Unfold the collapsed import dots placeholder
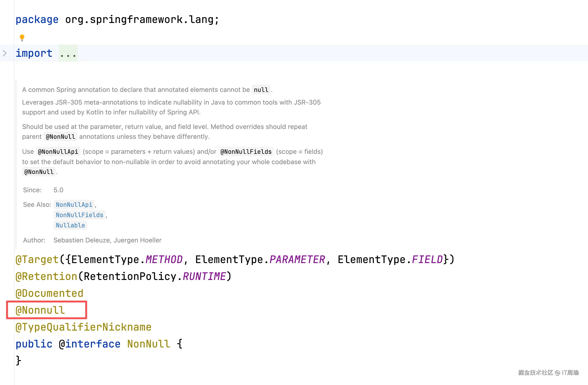The height and width of the screenshot is (385, 588). (x=68, y=53)
